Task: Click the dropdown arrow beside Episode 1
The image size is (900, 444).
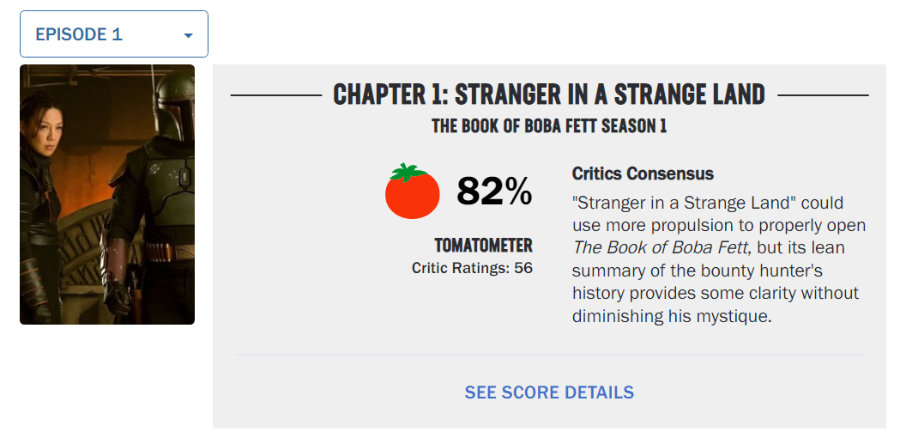Action: click(x=188, y=36)
